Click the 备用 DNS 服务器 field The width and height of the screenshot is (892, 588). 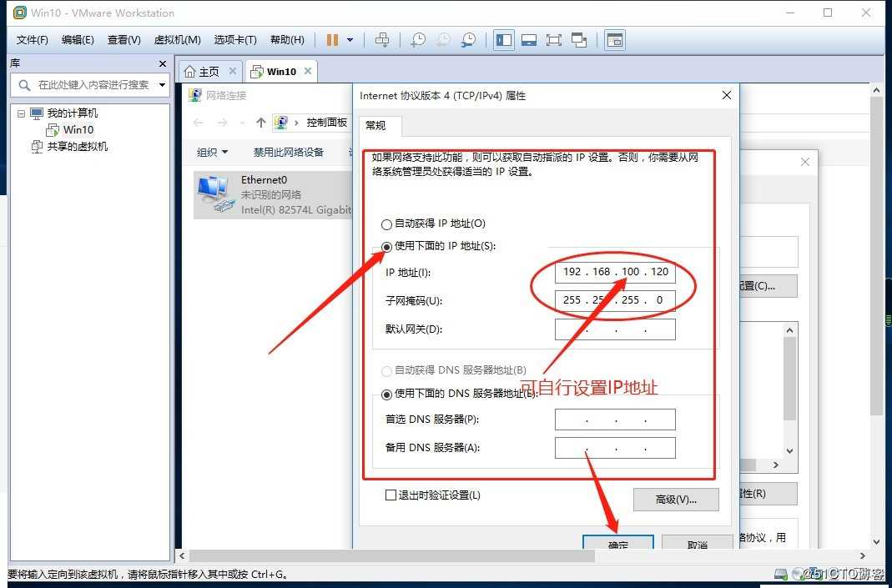(615, 448)
